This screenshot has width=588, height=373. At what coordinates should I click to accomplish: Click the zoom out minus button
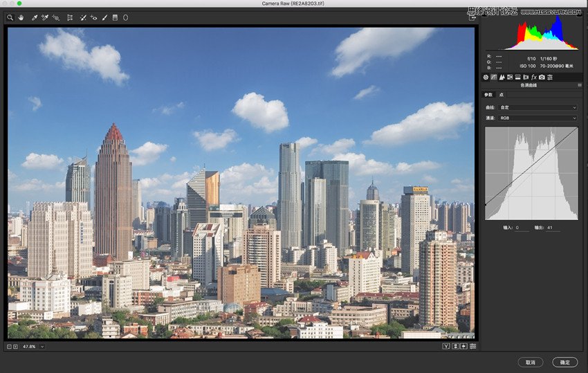[10, 347]
